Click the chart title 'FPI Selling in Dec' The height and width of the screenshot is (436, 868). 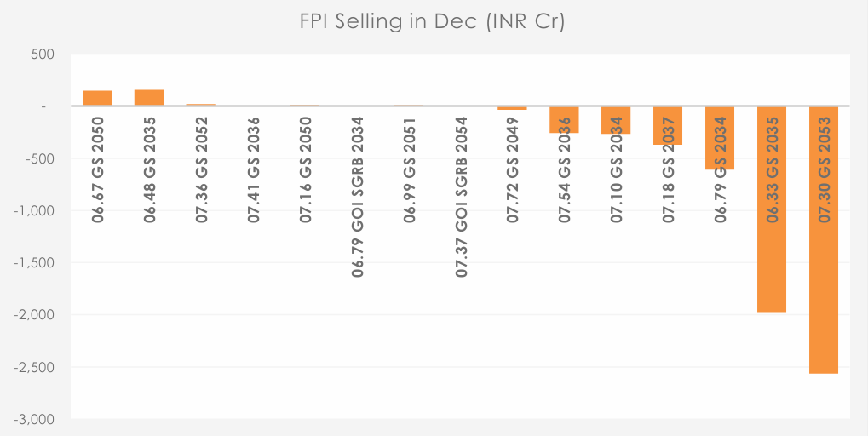(434, 21)
